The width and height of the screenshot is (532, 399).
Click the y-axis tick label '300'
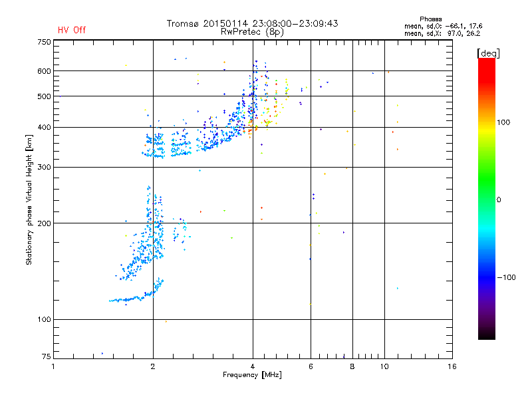[44, 167]
